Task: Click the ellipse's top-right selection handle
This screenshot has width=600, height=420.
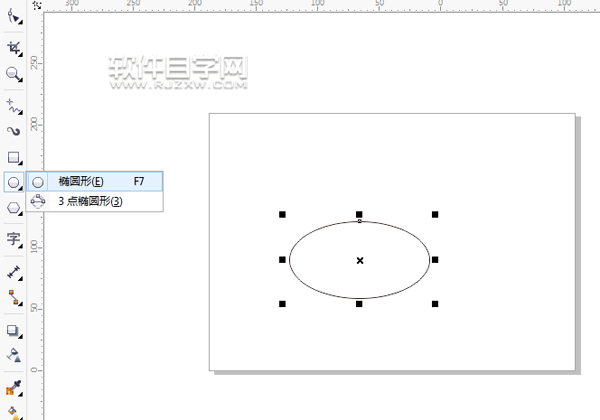Action: tap(435, 215)
